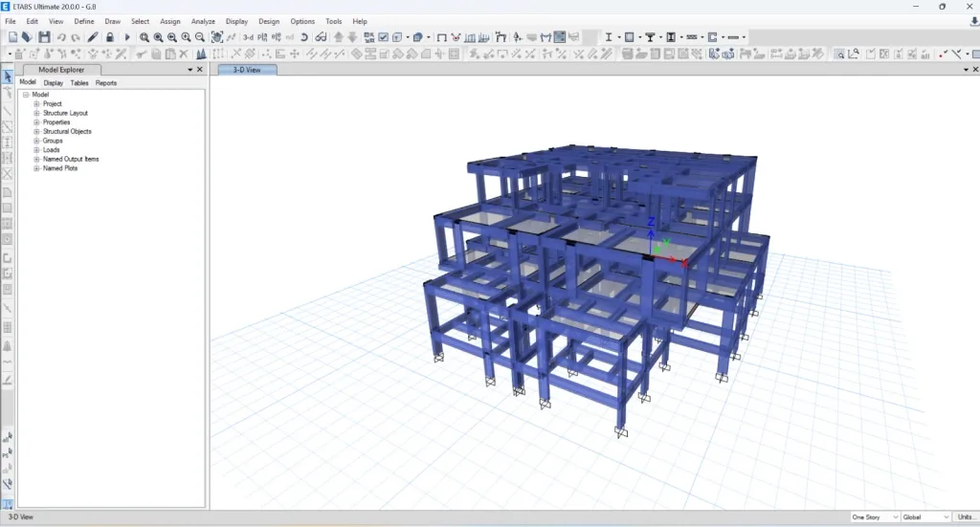Select the 3-D View window tab
Viewport: 980px width, 527px height.
click(x=247, y=69)
